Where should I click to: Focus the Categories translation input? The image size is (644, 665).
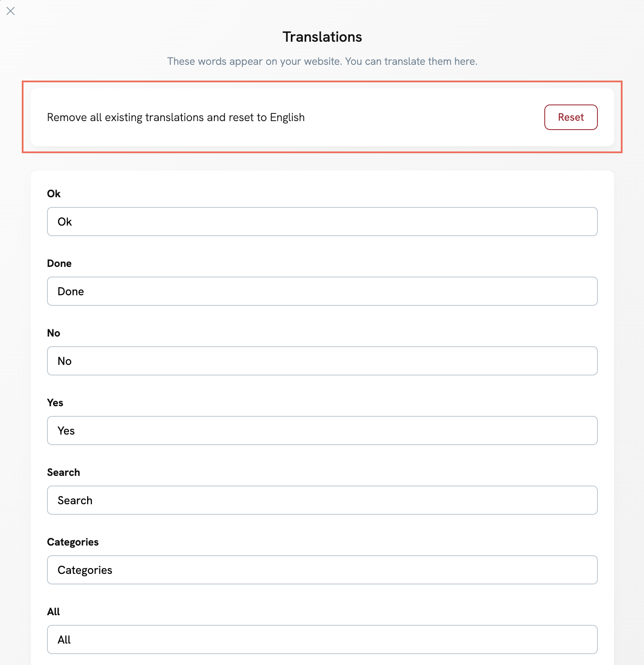(322, 570)
